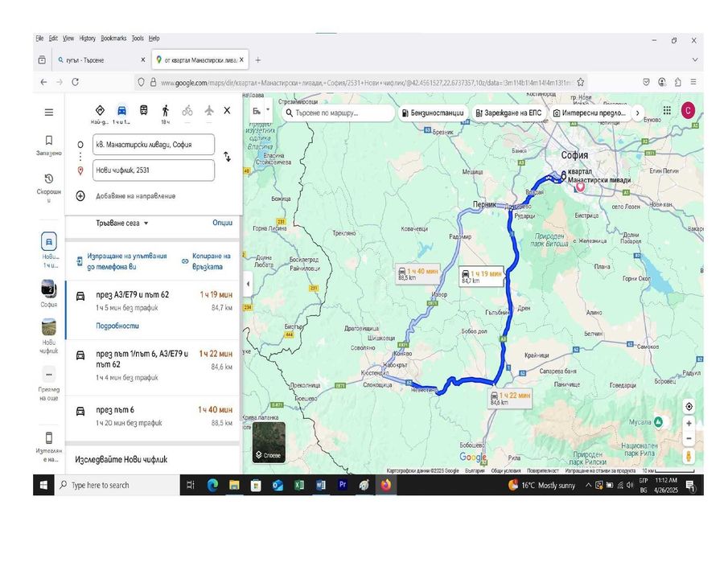Open the Google apps grid
728x562 pixels.
pos(667,110)
